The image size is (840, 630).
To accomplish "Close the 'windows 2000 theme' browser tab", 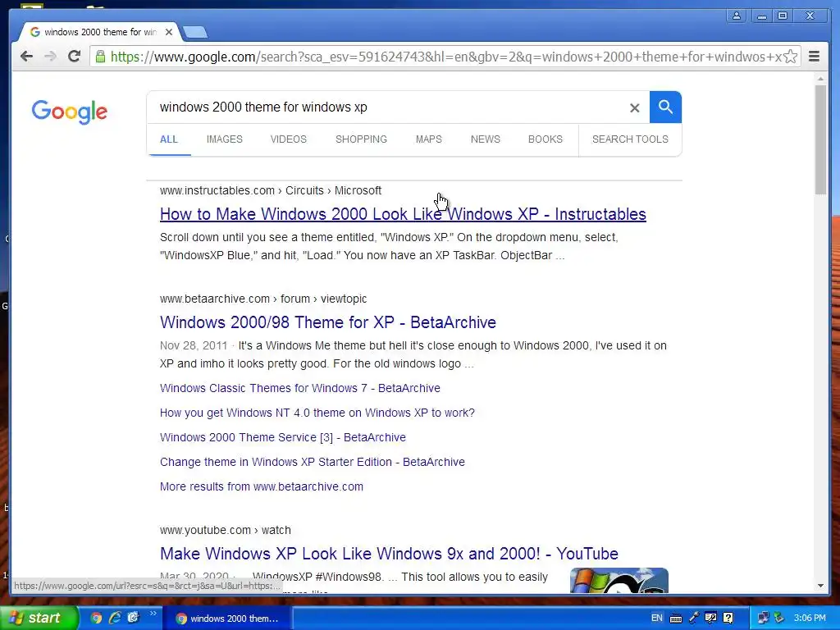I will click(x=169, y=32).
